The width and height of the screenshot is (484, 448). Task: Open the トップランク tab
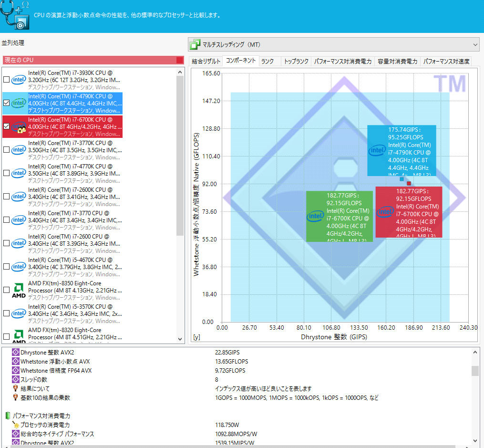click(x=296, y=61)
